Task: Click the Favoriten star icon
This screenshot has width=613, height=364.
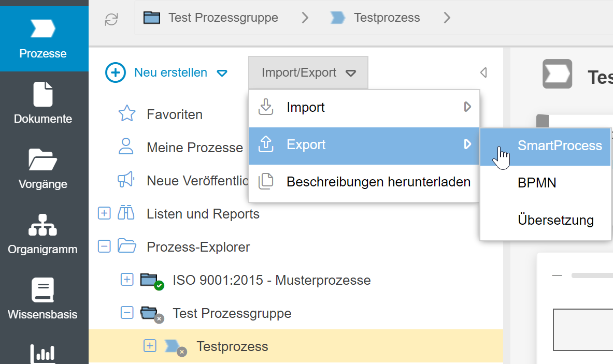Action: point(127,114)
